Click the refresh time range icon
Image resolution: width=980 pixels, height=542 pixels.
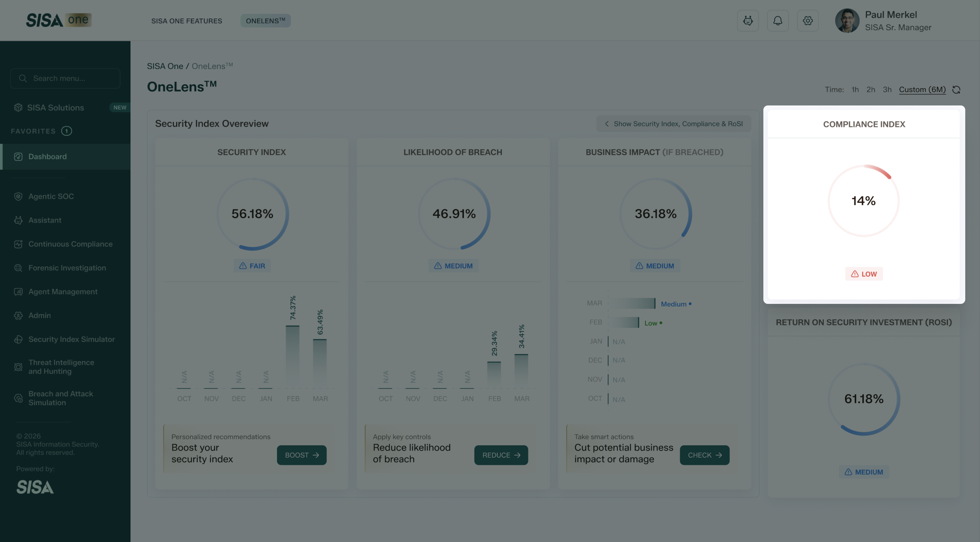[956, 90]
